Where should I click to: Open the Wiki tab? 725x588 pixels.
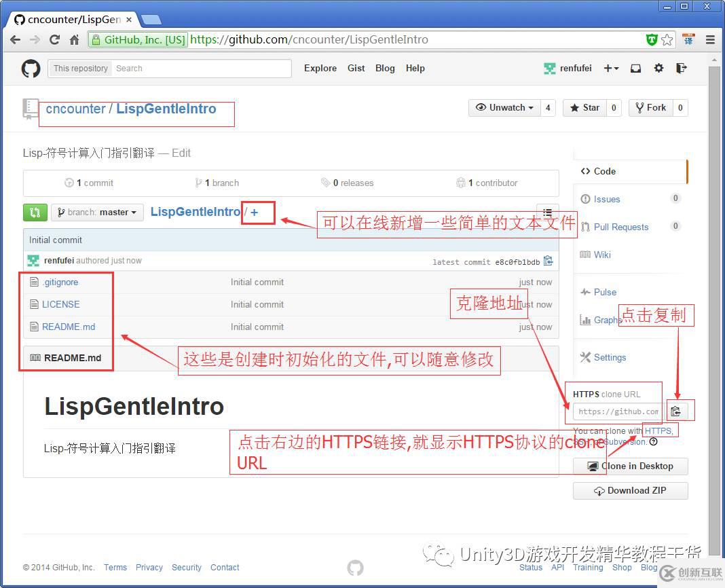(x=602, y=255)
